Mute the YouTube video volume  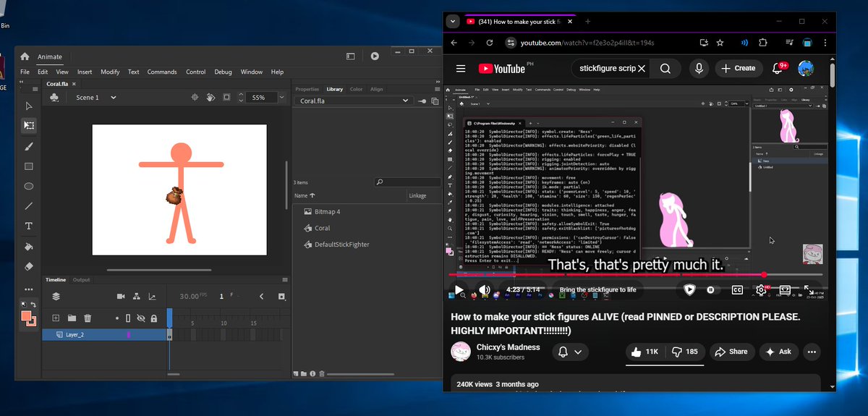pos(485,290)
